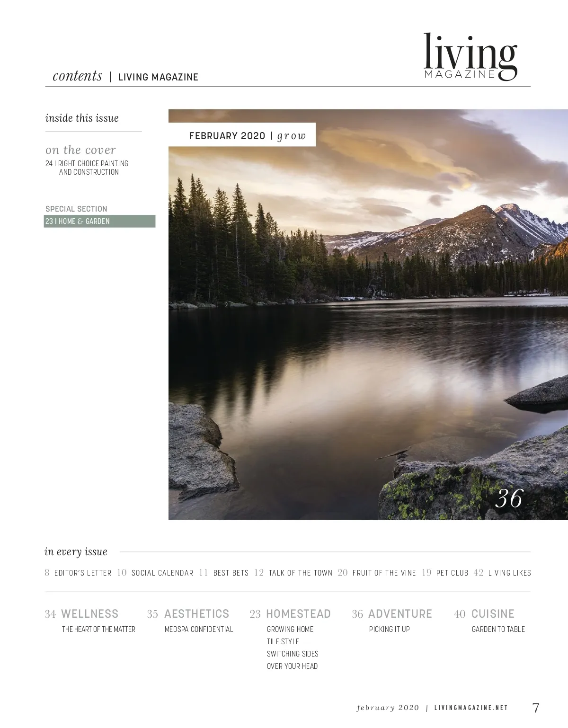Select Talk of the Town
The width and height of the screenshot is (568, 728).
click(x=293, y=573)
